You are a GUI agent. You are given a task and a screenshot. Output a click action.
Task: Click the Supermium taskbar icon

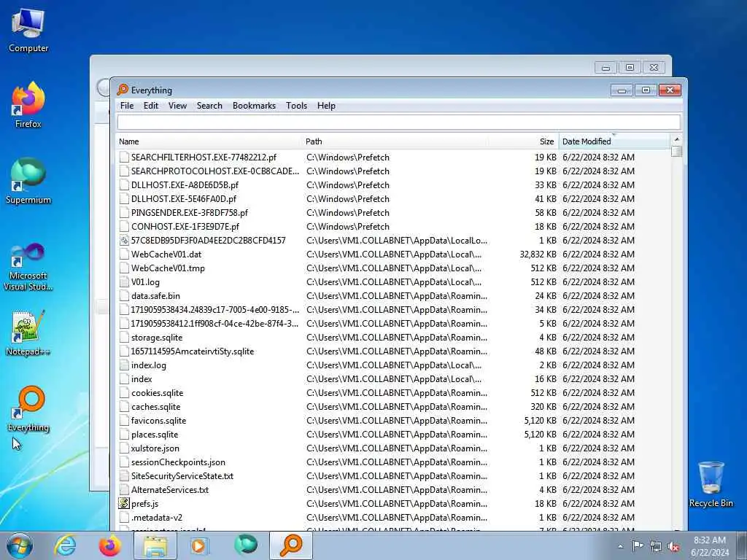point(245,545)
